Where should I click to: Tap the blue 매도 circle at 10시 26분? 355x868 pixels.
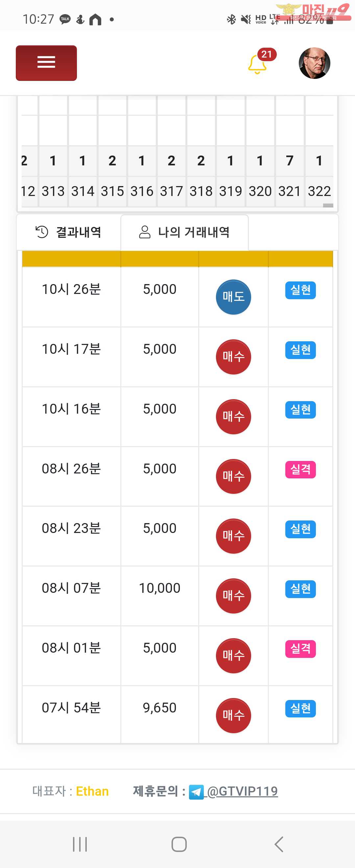click(x=233, y=297)
